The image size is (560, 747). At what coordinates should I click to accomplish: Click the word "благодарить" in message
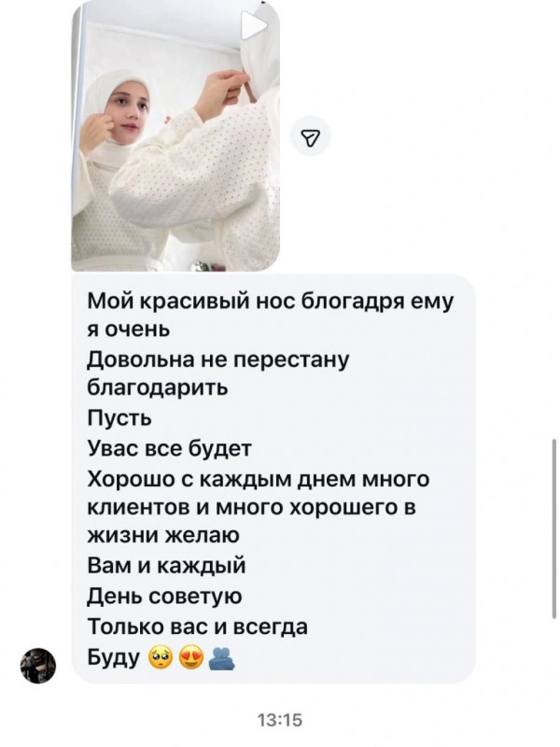pyautogui.click(x=158, y=388)
